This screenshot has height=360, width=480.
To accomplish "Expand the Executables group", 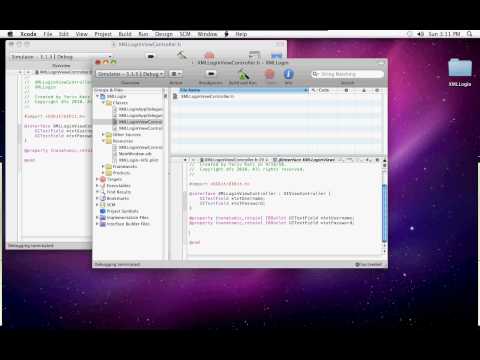I will (97, 185).
